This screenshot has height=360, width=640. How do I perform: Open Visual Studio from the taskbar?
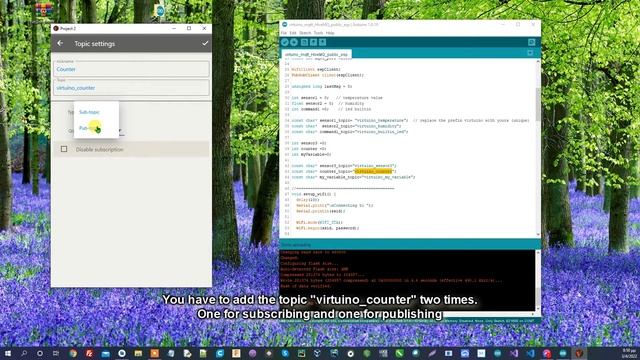[x=514, y=353]
